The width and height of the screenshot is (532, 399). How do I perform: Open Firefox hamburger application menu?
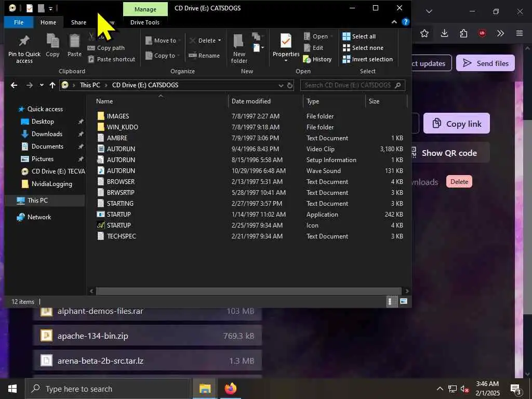coord(520,33)
